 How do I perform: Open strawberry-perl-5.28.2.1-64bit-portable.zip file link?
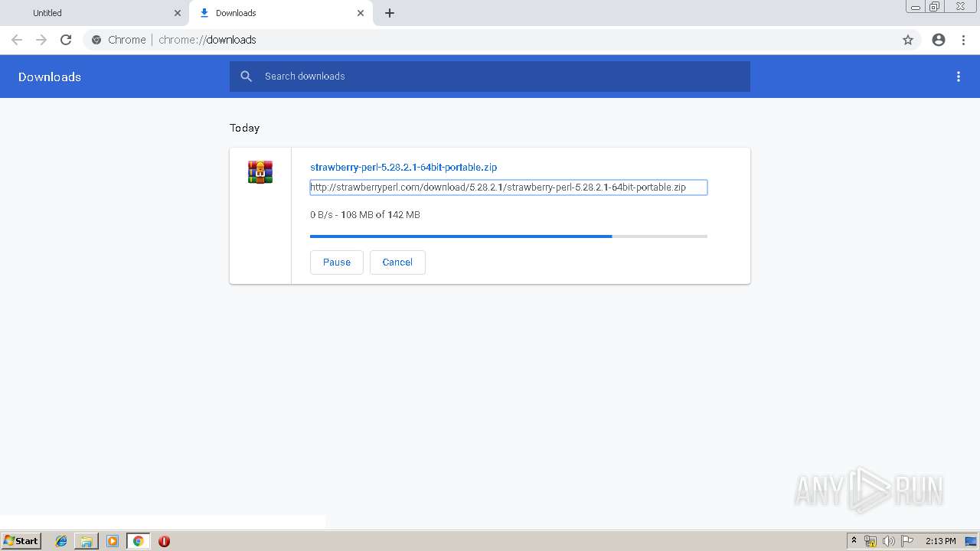click(x=403, y=167)
